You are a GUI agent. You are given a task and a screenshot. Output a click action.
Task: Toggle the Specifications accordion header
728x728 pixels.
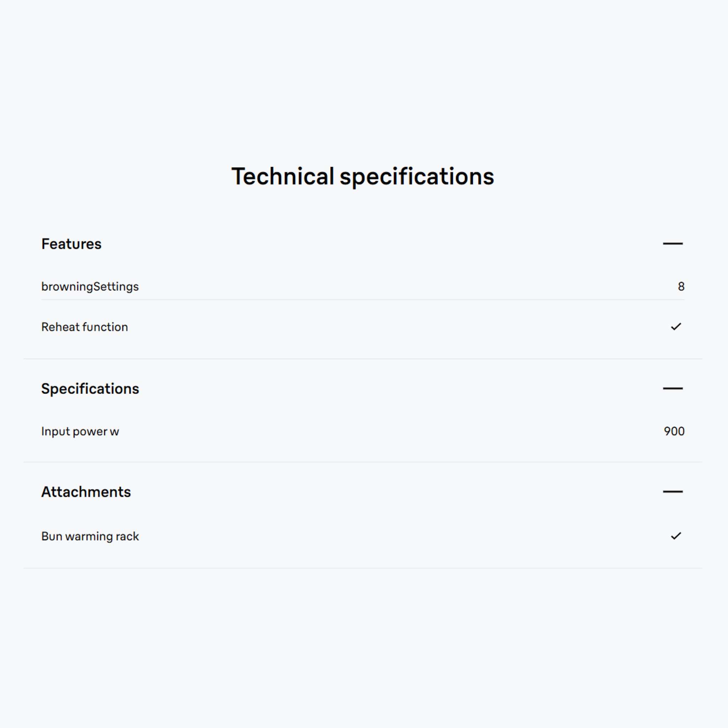pyautogui.click(x=363, y=389)
